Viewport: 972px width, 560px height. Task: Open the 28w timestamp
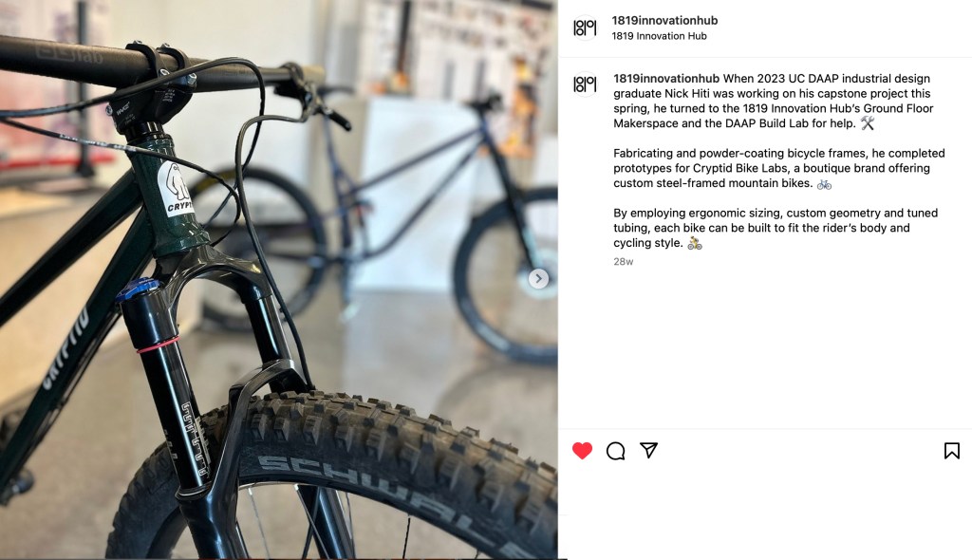tap(623, 262)
